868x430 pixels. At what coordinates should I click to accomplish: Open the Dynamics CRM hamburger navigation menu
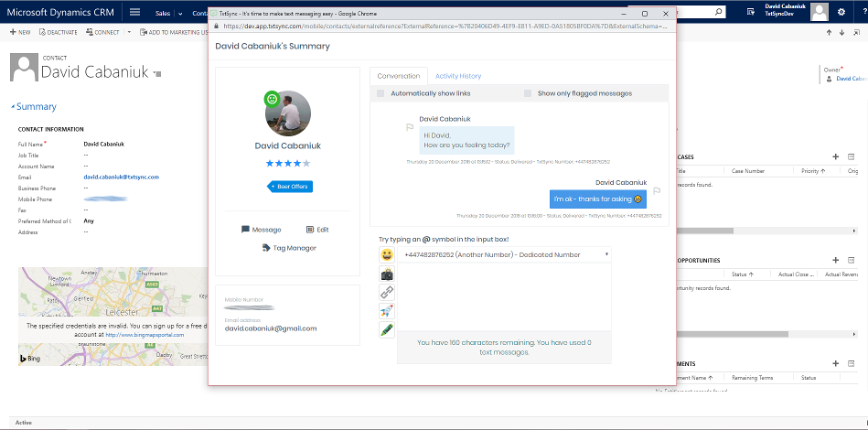point(134,12)
